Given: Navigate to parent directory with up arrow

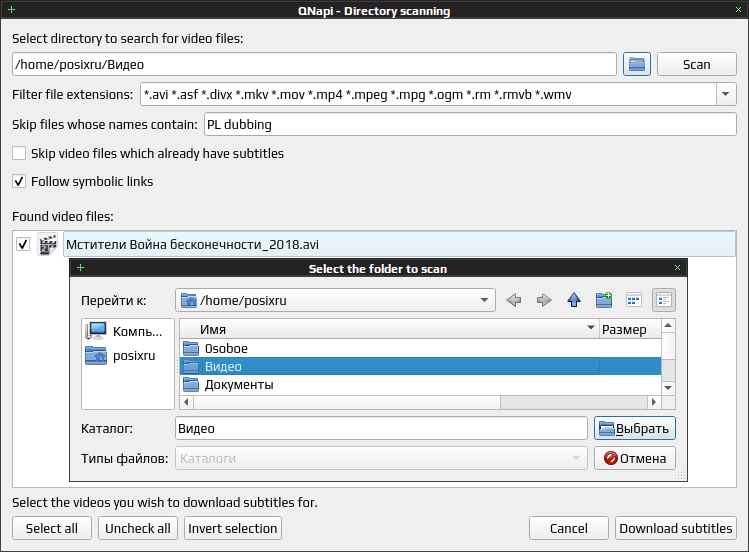Looking at the screenshot, I should (x=574, y=300).
